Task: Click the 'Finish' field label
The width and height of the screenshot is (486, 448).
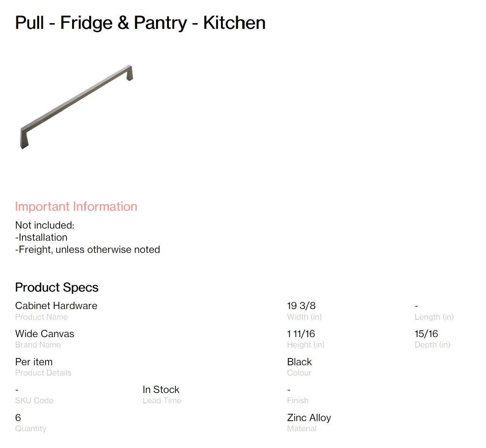Action: pyautogui.click(x=298, y=401)
